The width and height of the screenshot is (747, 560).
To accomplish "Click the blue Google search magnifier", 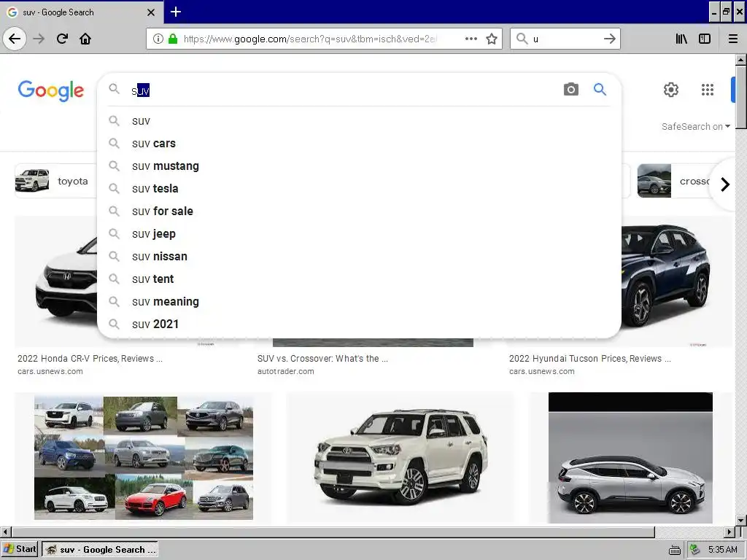I will (x=600, y=89).
